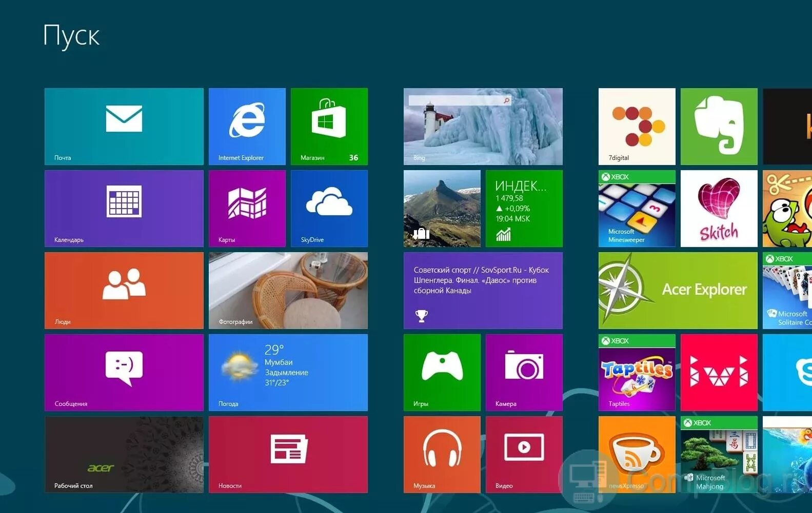Open the Магазин store tile
The image size is (812, 513).
[x=329, y=127]
